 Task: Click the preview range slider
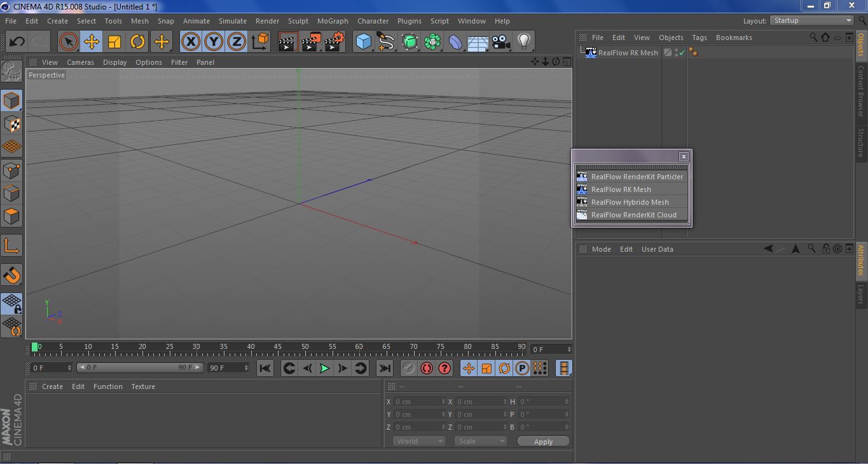[x=140, y=367]
